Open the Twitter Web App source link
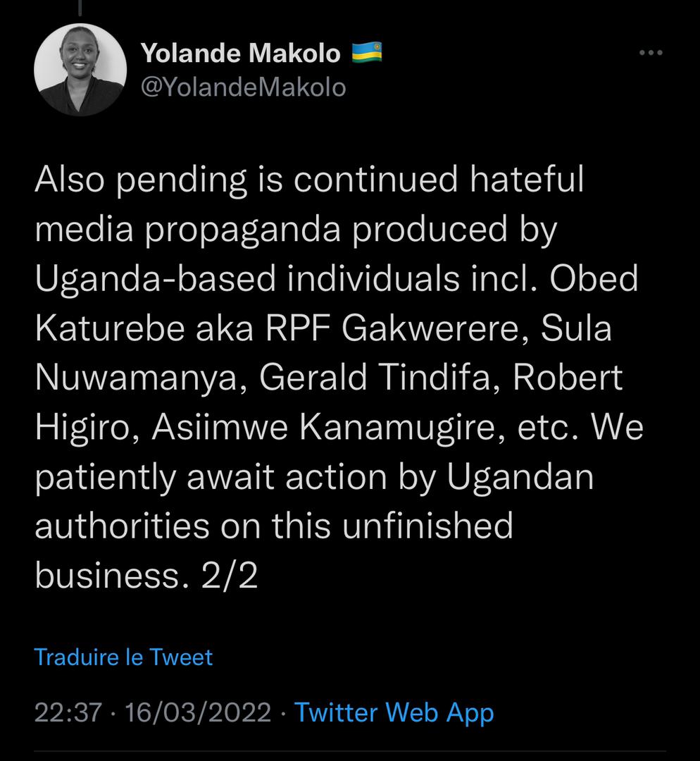 click(394, 712)
